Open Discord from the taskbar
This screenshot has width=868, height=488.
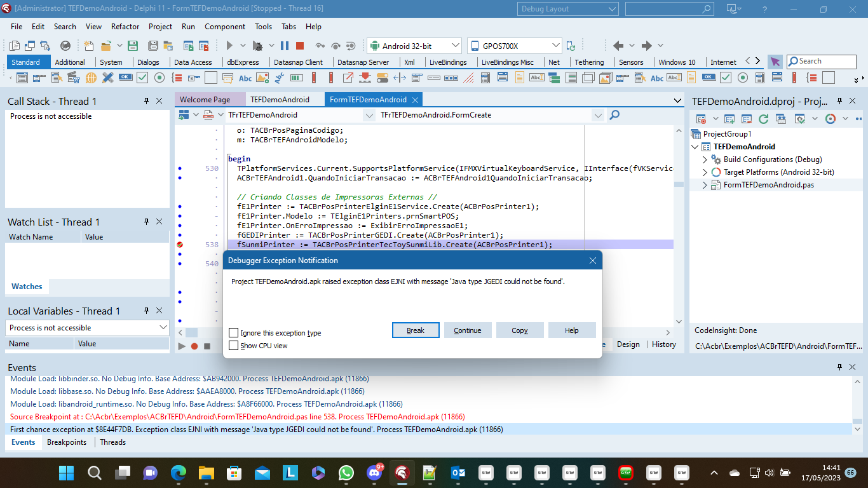(x=374, y=473)
